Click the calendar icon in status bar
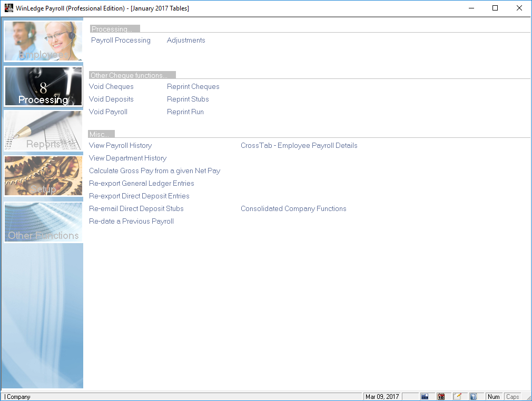 click(441, 397)
